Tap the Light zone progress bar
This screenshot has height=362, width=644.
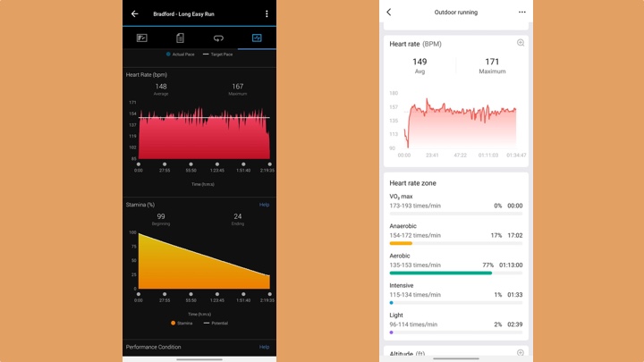(456, 333)
